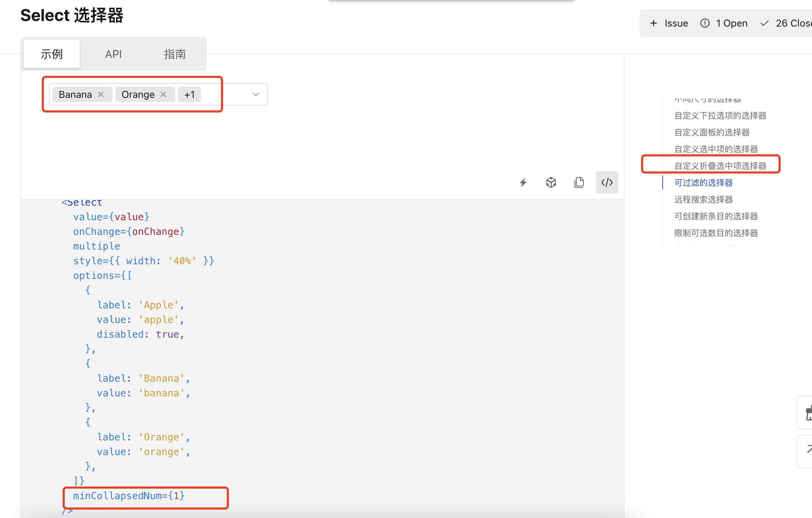Switch to the 指南 tab
This screenshot has width=812, height=518.
pos(175,54)
